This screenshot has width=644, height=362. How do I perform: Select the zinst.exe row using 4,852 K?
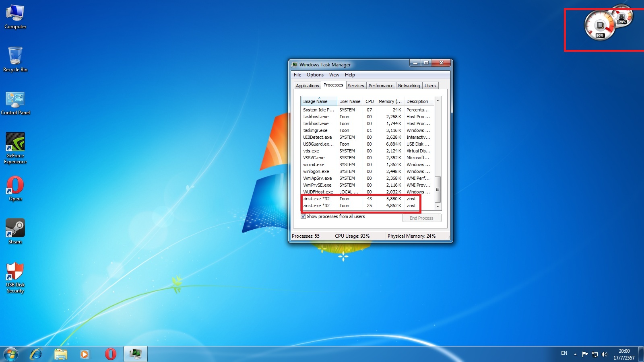(x=367, y=206)
